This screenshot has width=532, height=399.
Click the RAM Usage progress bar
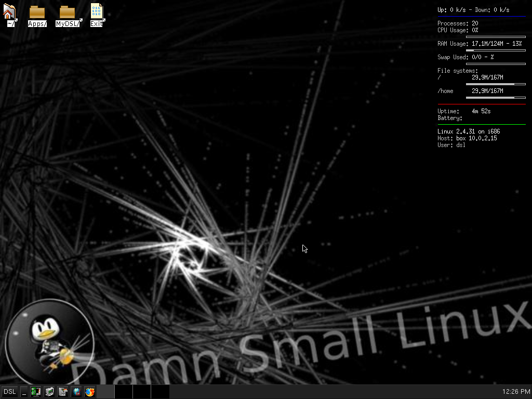[x=496, y=50]
